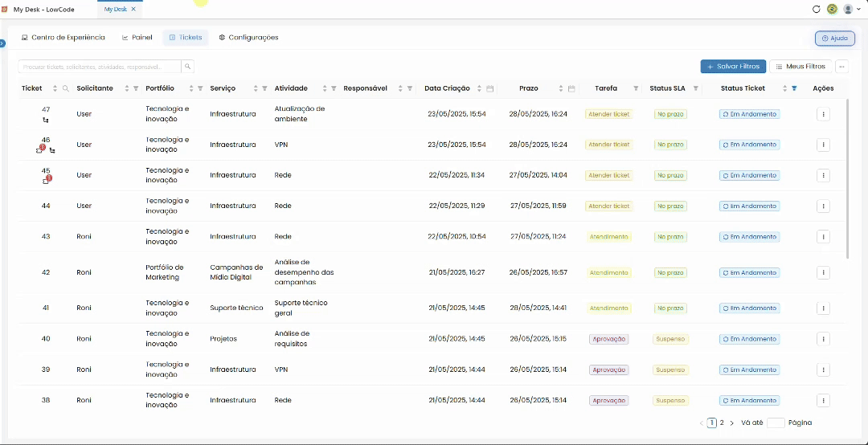
Task: Open actions menu for ticket 46
Action: tap(823, 145)
